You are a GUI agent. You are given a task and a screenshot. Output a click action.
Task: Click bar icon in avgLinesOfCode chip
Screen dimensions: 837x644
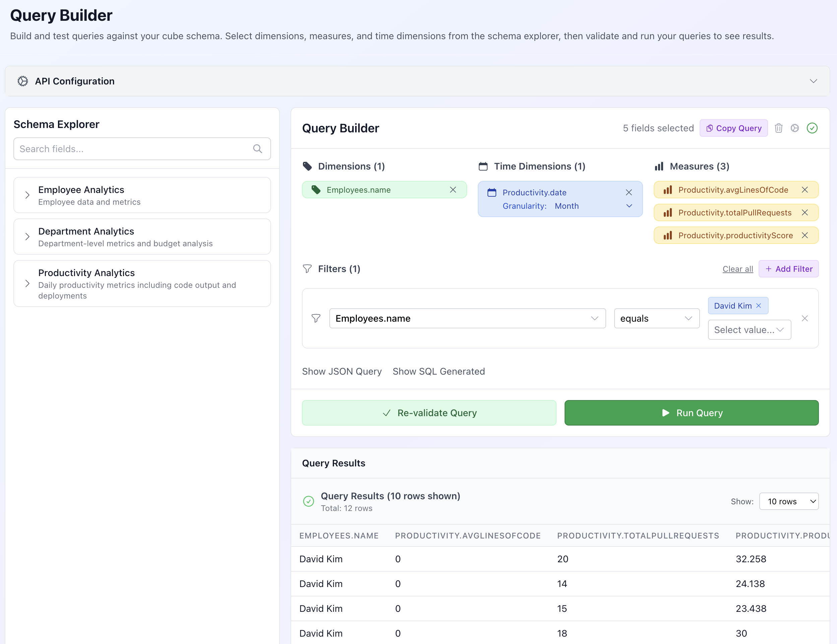click(668, 190)
